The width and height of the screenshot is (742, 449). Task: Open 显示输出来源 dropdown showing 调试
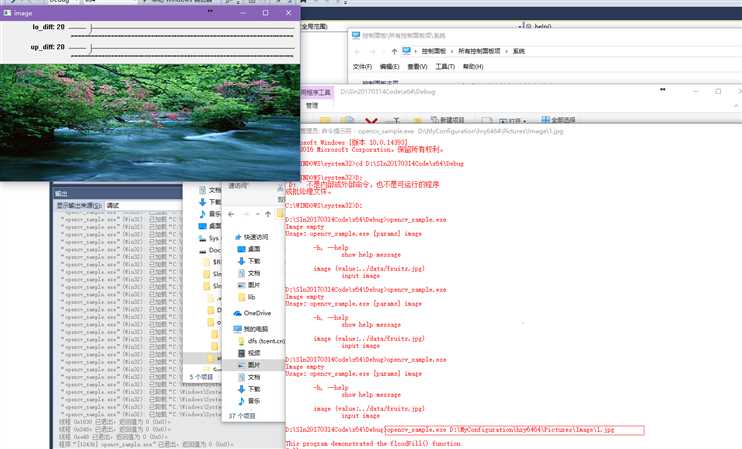coord(142,205)
